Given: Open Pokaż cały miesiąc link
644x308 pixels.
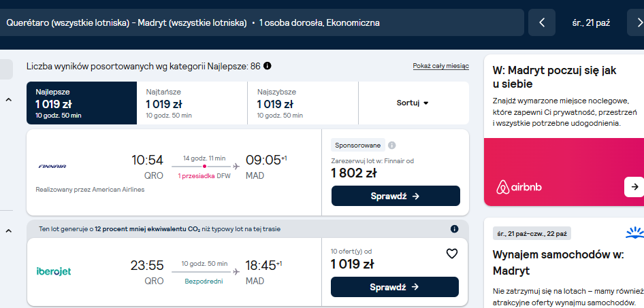Looking at the screenshot, I should (x=440, y=66).
